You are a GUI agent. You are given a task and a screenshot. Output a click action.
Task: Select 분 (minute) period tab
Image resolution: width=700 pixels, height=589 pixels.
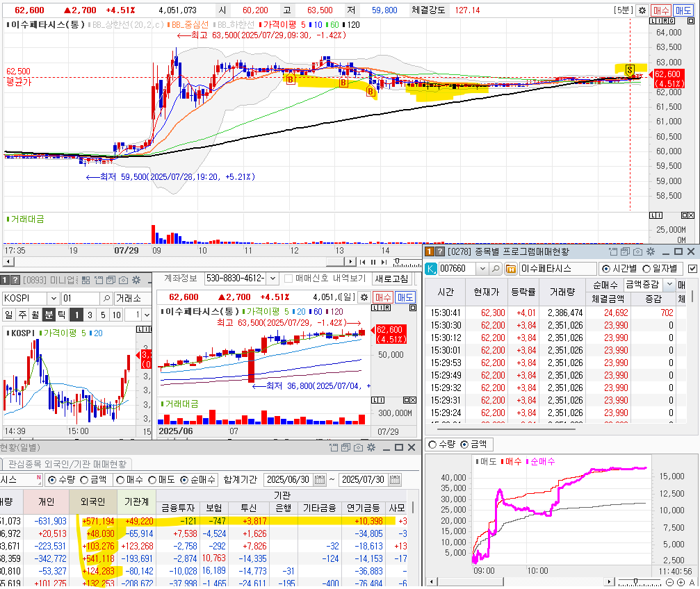(48, 315)
